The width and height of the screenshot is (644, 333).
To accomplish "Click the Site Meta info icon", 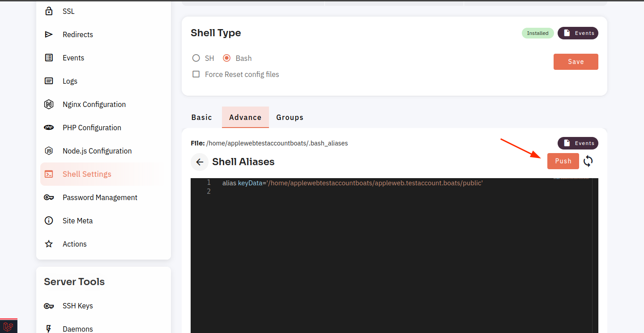I will (49, 221).
